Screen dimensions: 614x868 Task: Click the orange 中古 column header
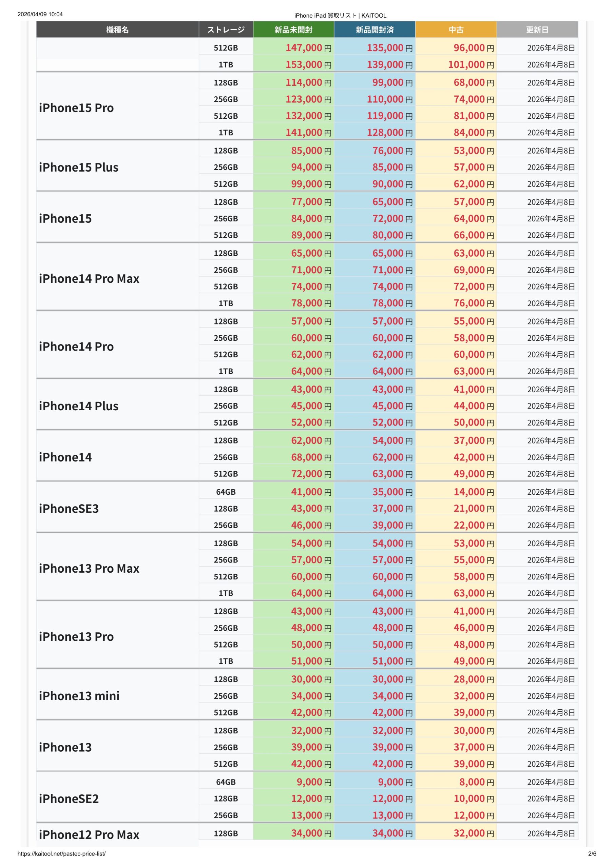456,29
